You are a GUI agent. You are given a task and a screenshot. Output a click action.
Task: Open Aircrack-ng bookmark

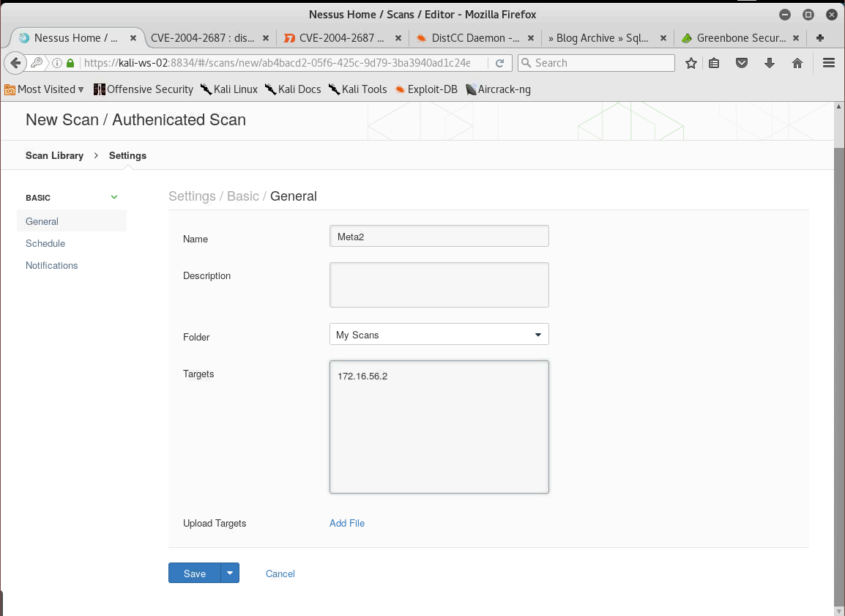(x=498, y=89)
